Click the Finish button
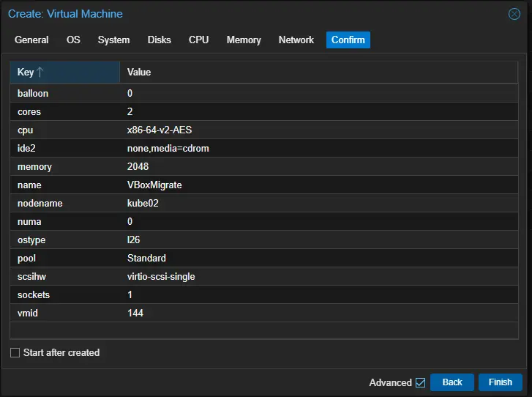 [x=500, y=382]
